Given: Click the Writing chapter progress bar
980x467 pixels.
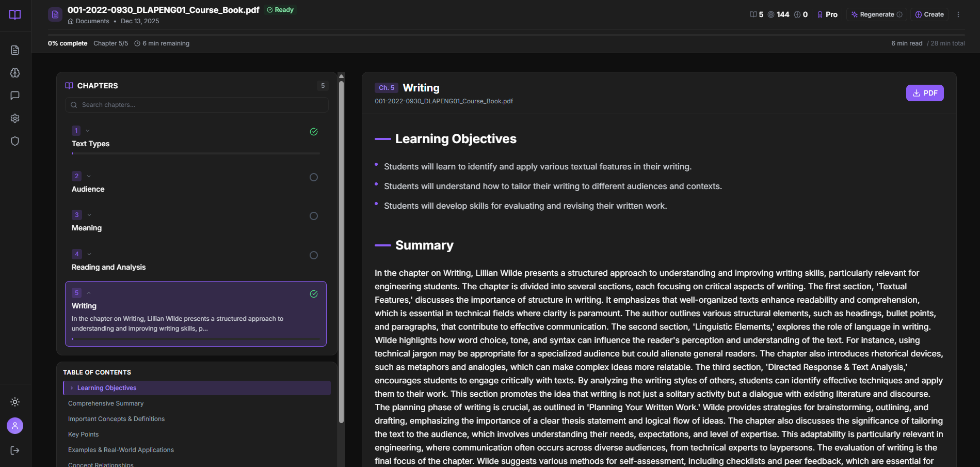Looking at the screenshot, I should point(196,339).
